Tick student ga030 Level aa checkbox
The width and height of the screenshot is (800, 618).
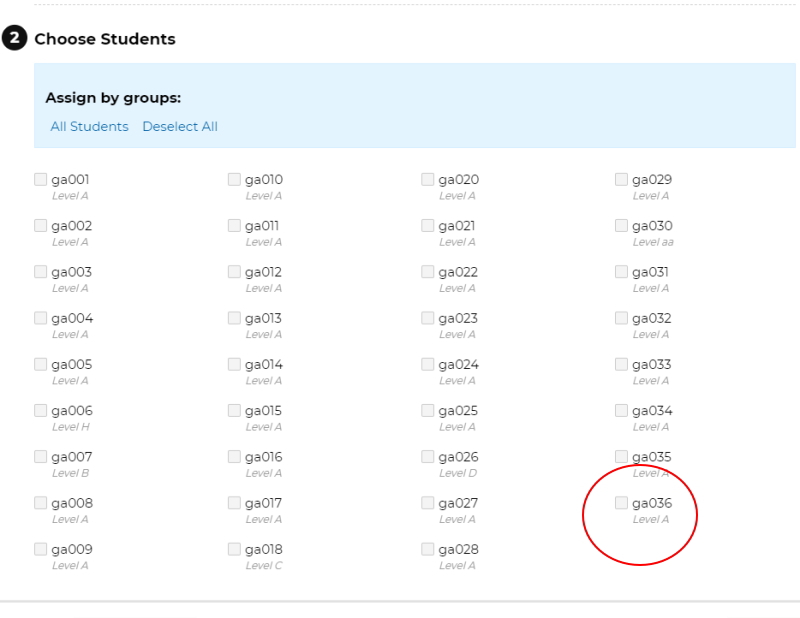click(621, 226)
